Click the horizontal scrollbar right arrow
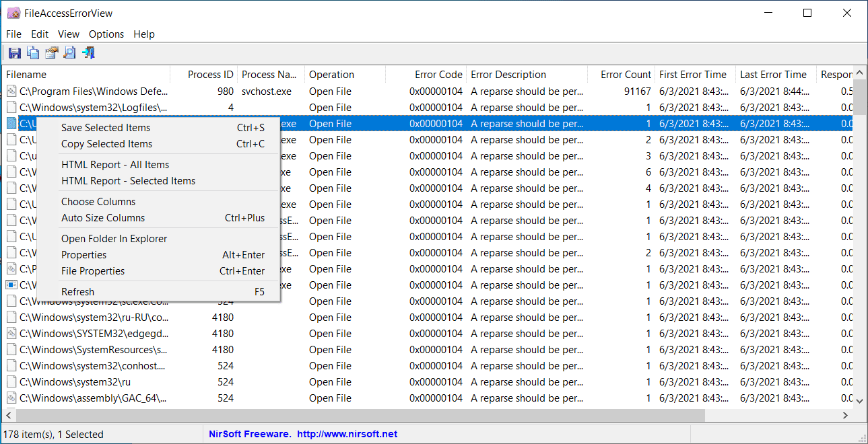The height and width of the screenshot is (444, 868). click(846, 415)
